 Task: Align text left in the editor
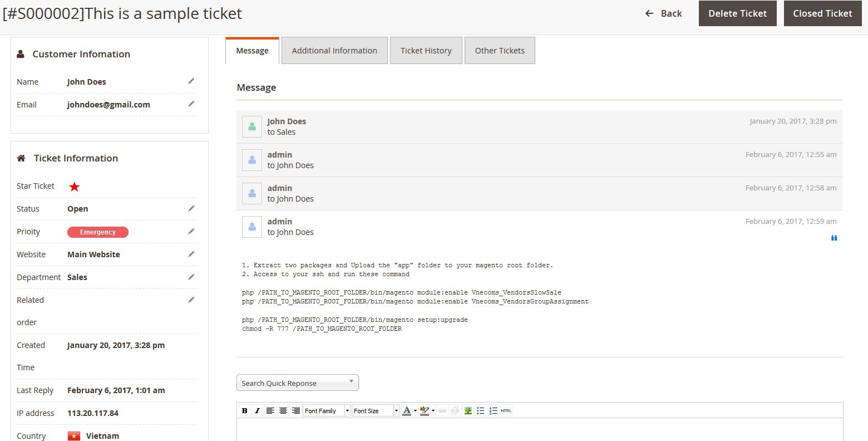[270, 410]
